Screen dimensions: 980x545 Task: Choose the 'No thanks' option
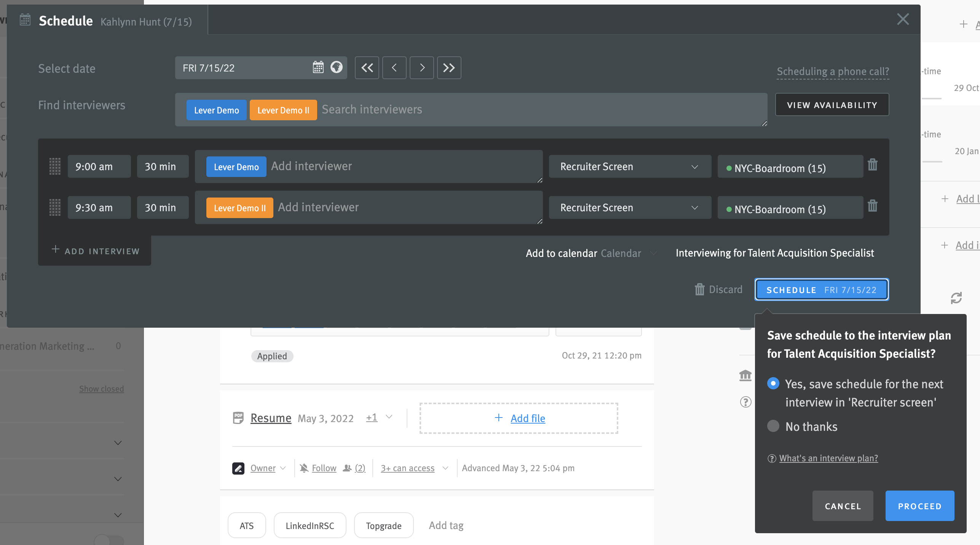point(773,426)
